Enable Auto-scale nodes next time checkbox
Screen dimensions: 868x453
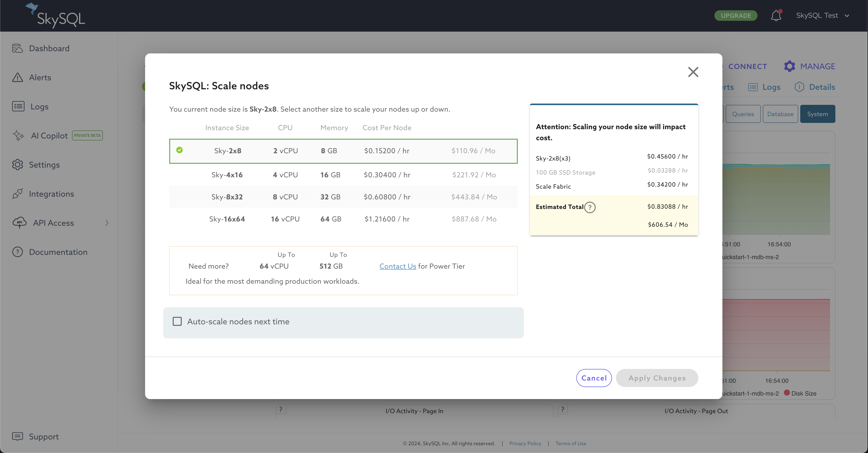[x=177, y=321]
